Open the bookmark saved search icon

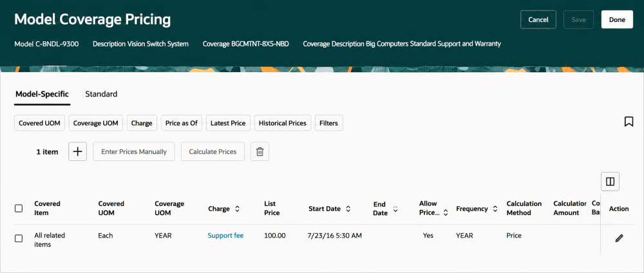(629, 122)
